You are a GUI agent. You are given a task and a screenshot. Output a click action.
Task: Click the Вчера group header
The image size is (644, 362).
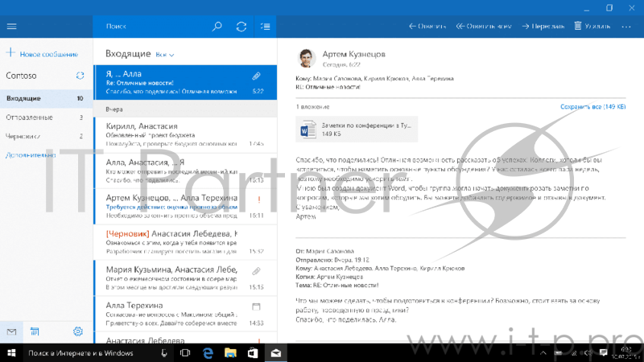tap(185, 109)
